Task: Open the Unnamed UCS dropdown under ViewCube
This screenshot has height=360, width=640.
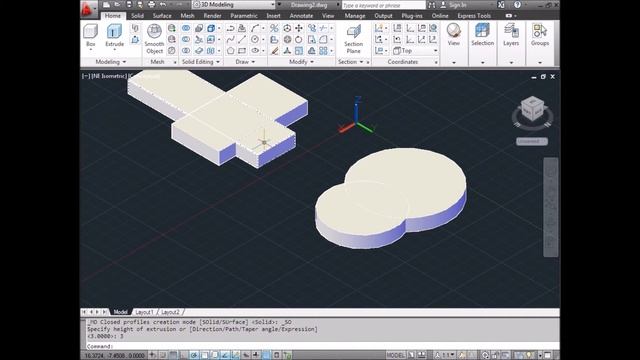Action: pos(532,141)
